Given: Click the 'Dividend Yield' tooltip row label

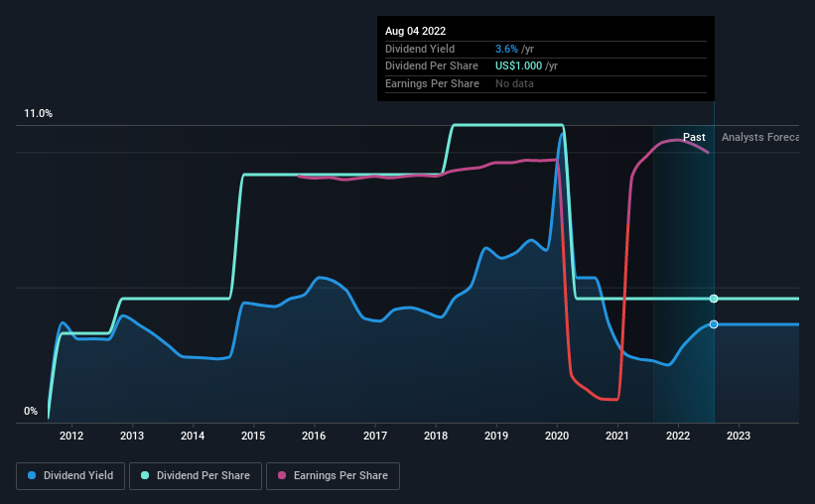Looking at the screenshot, I should click(x=420, y=49).
